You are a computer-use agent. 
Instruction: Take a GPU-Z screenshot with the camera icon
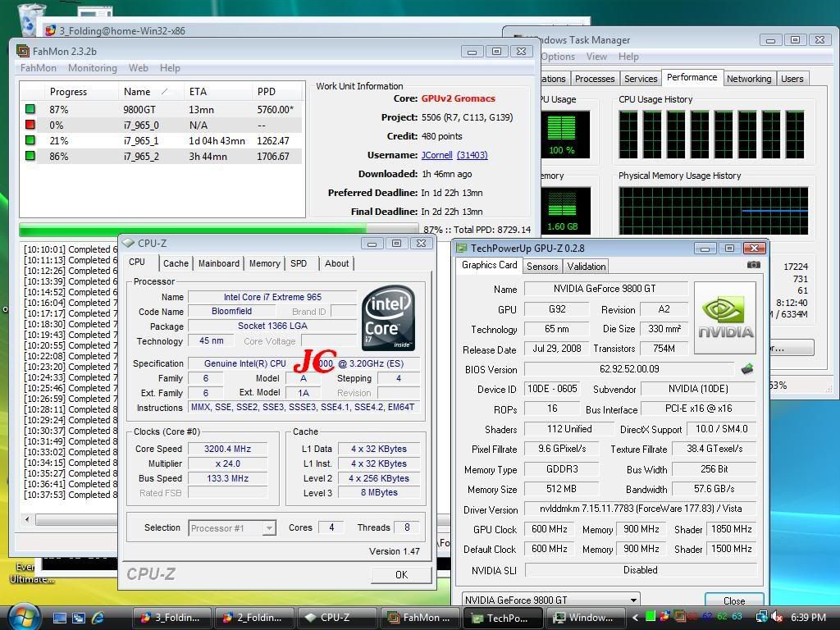point(753,265)
